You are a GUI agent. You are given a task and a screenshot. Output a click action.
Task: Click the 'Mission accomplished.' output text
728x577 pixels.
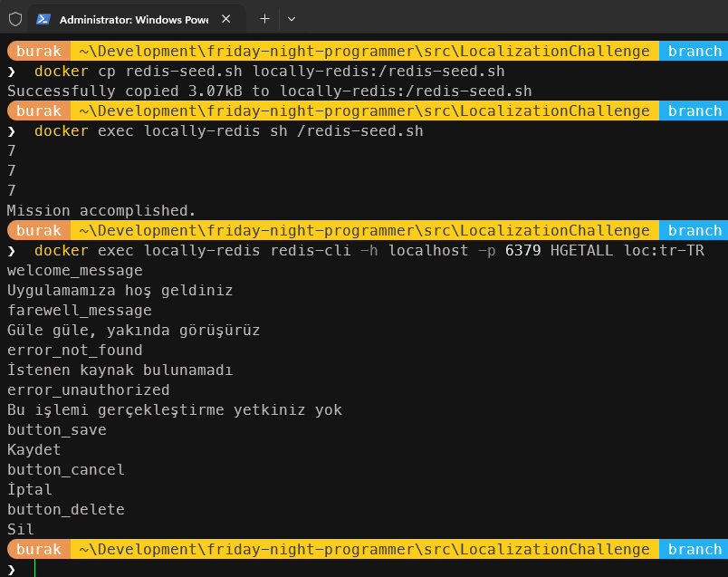[x=101, y=211]
